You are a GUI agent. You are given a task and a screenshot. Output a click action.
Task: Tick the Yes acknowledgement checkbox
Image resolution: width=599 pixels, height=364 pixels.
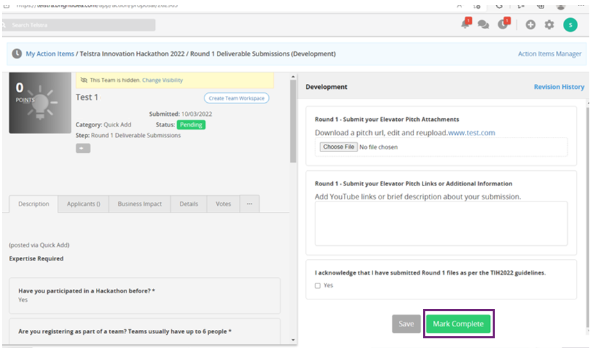coord(318,286)
